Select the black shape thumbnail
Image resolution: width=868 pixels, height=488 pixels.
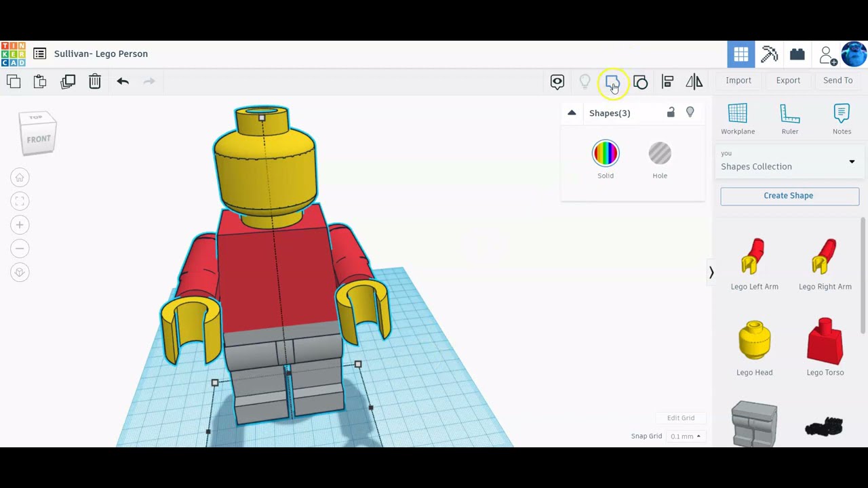(824, 427)
